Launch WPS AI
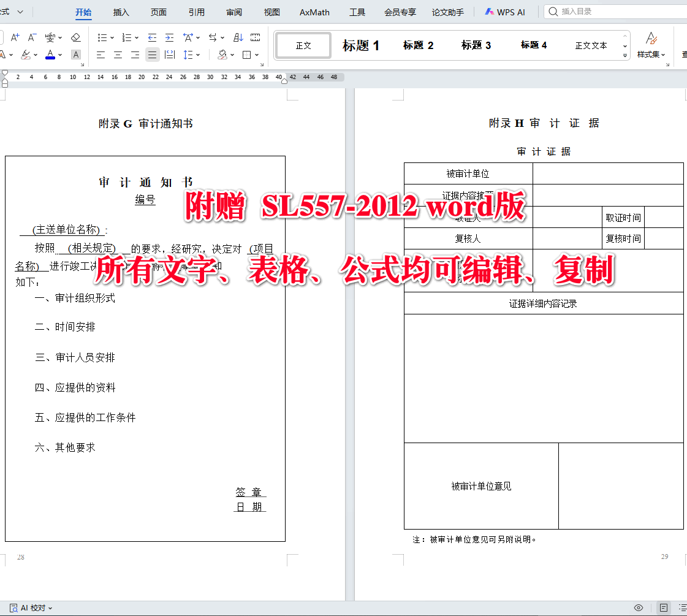The width and height of the screenshot is (687, 616). point(505,12)
